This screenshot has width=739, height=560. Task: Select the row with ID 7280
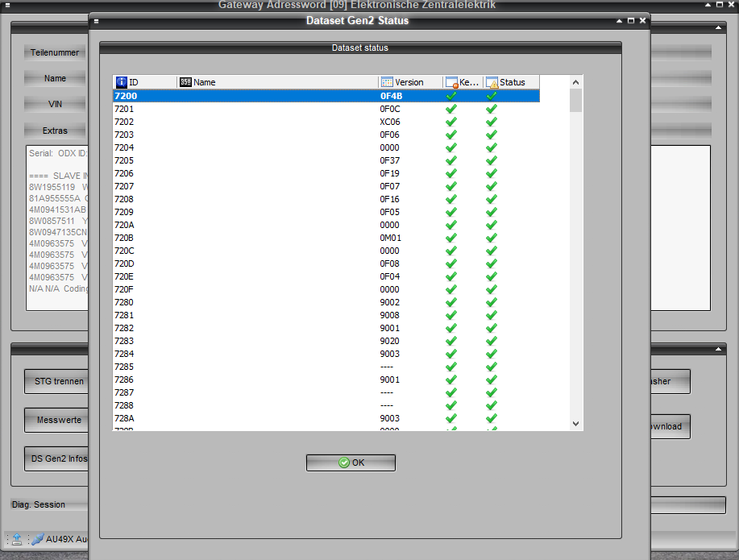coord(326,302)
